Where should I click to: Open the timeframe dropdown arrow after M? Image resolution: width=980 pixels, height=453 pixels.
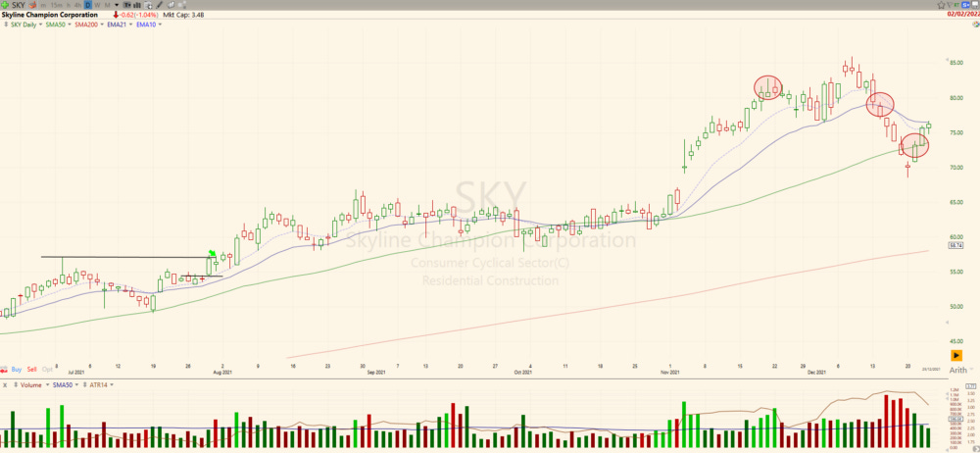click(x=117, y=5)
